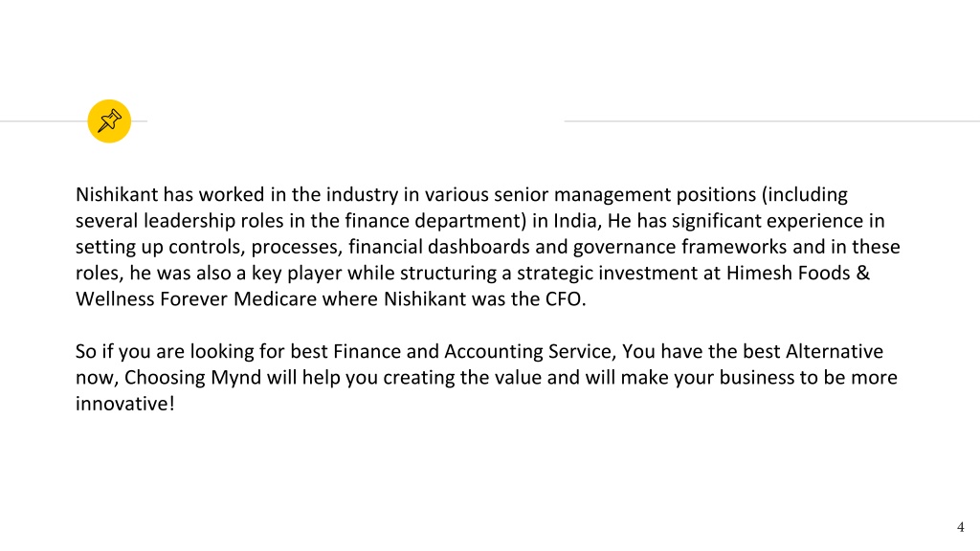
Task: Click the text "Himesh Foods &"
Action: pos(797,273)
